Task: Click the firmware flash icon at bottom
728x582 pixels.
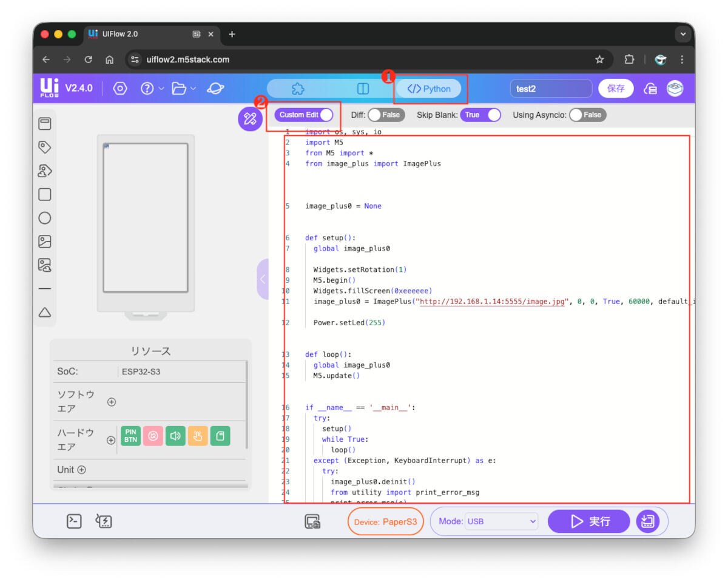Action: (104, 521)
